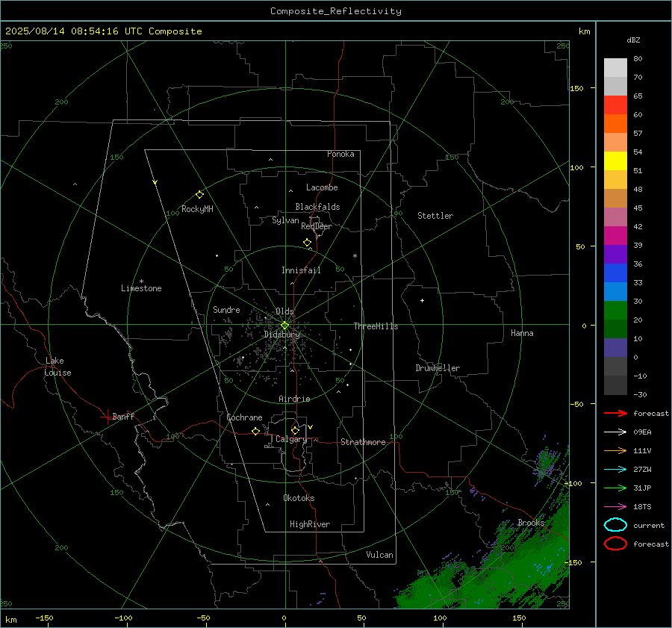Click the Okotoks town label
The width and height of the screenshot is (672, 628).
tap(299, 498)
